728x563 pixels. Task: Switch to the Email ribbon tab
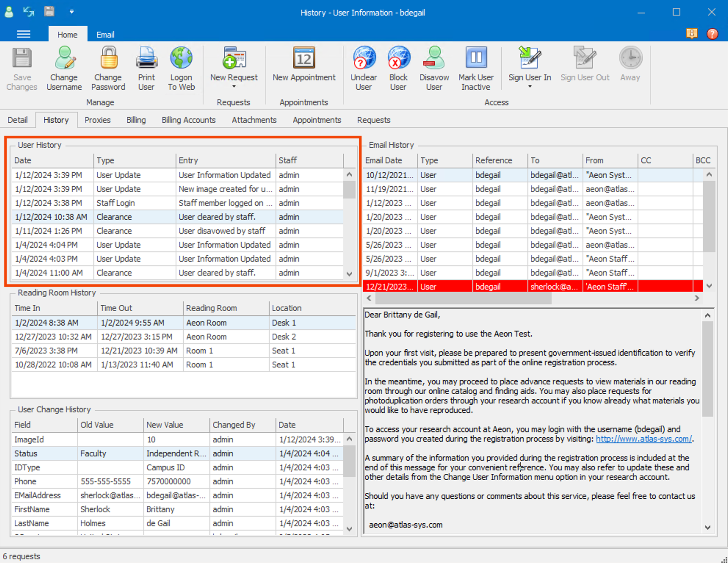click(x=105, y=34)
